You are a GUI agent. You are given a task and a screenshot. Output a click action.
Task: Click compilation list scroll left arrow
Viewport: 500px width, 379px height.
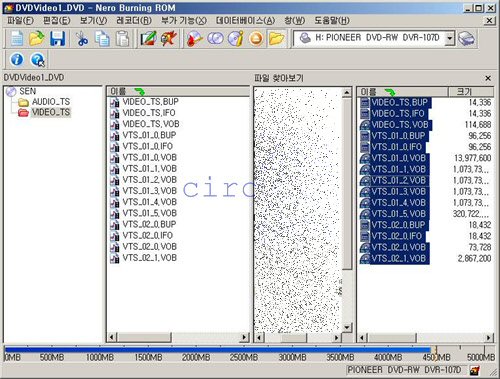(111, 337)
